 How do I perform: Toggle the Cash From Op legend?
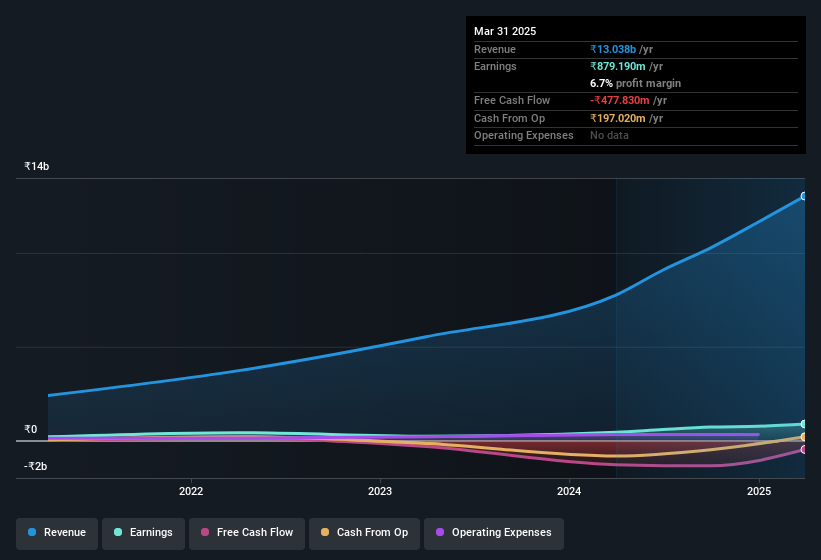[364, 533]
